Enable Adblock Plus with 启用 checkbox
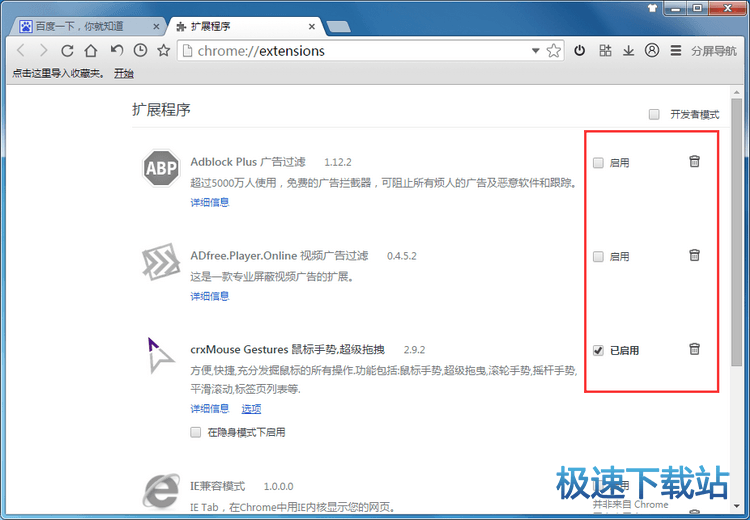This screenshot has width=750, height=520. click(x=598, y=163)
